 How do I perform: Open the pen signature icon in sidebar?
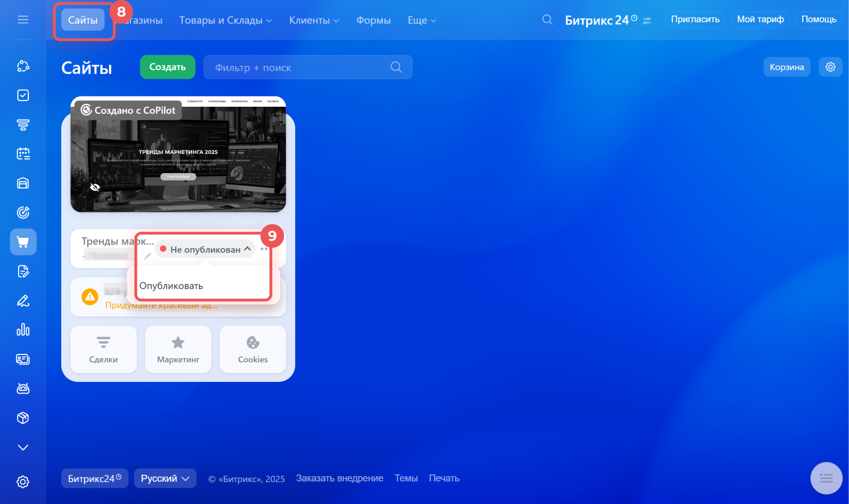[x=23, y=301]
